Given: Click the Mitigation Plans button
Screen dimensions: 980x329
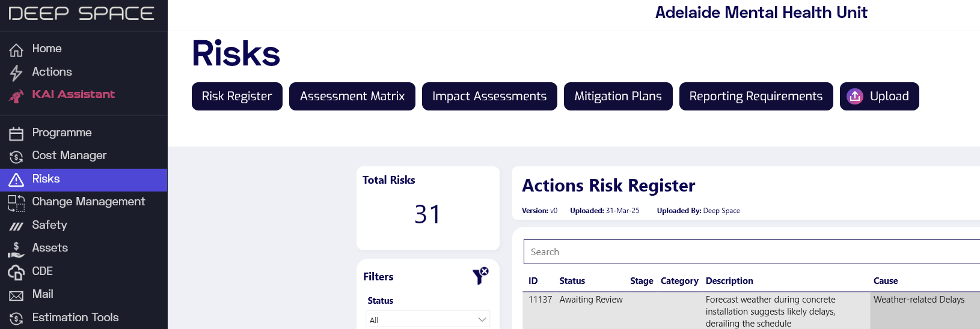Looking at the screenshot, I should click(x=618, y=96).
